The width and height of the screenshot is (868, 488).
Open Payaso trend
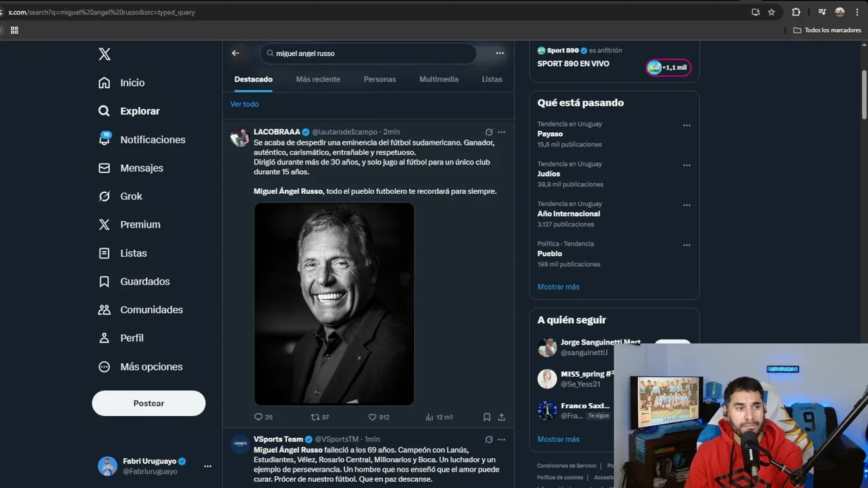(x=550, y=134)
